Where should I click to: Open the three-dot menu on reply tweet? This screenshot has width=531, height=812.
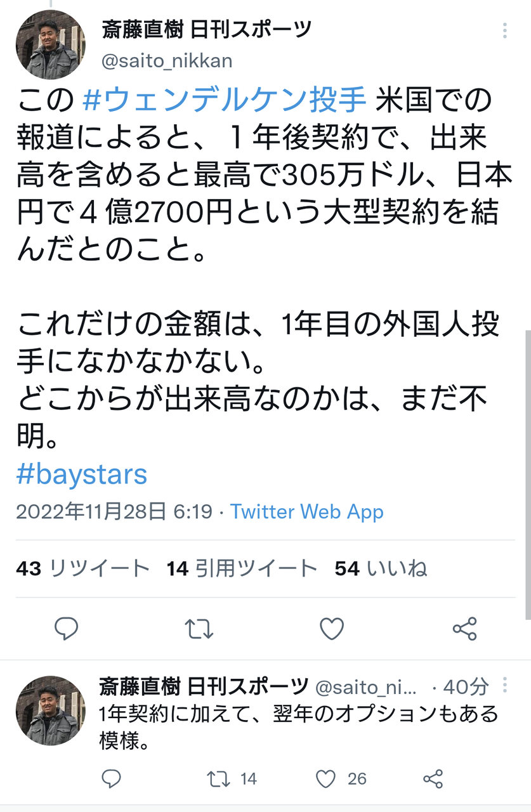(x=505, y=684)
